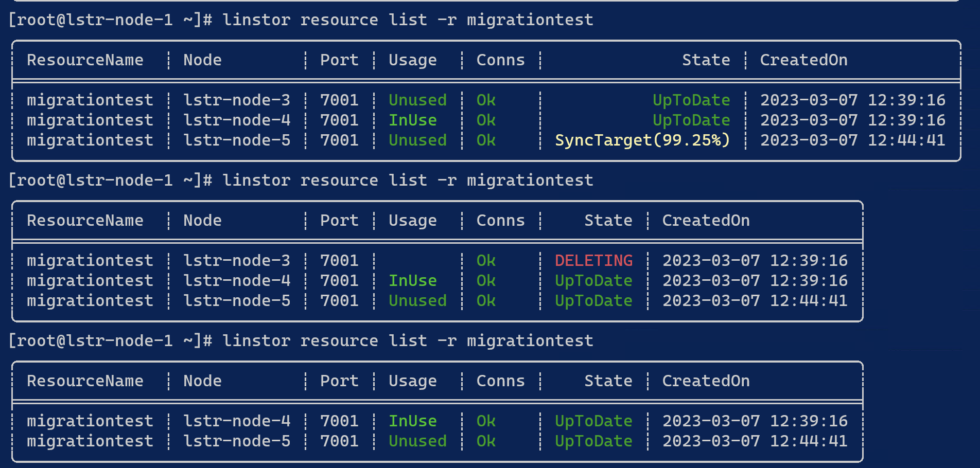This screenshot has height=468, width=980.
Task: Select the InUse status on lstr-node-4
Action: click(x=412, y=120)
